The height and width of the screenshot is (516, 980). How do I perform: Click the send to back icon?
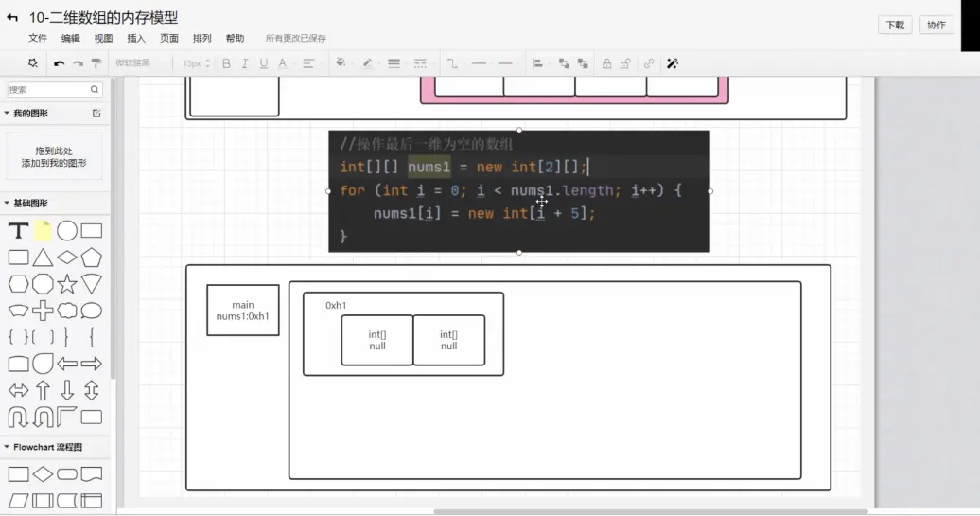(x=583, y=63)
